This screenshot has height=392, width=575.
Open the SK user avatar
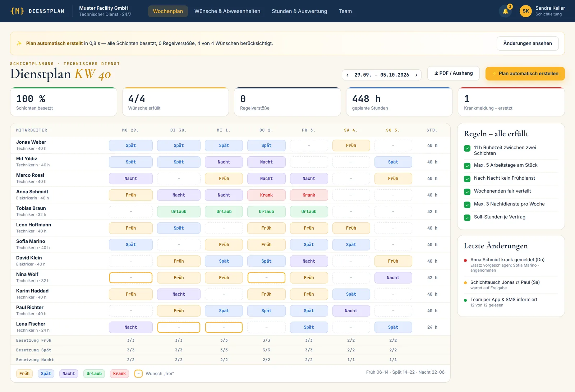coord(526,11)
